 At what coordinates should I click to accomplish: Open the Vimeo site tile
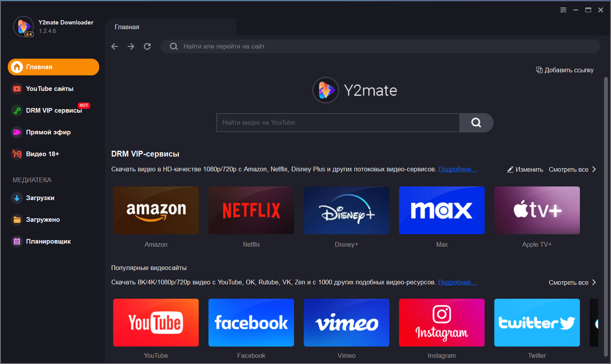tap(347, 323)
